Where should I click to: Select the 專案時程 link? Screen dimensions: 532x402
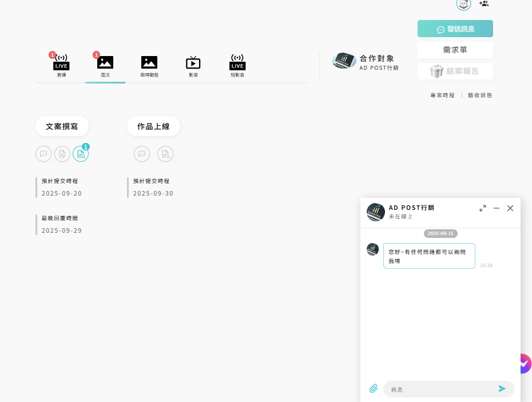(442, 95)
